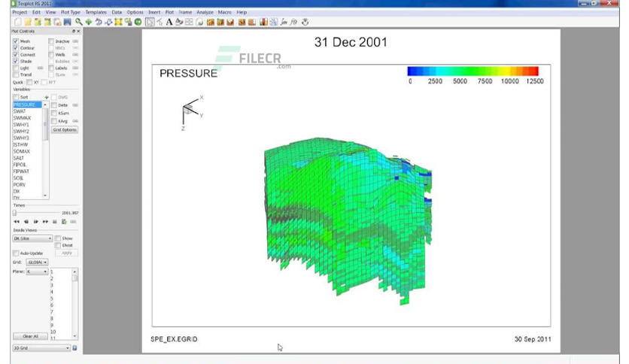
Task: Click the last toolbar icon after f0
Action: pyautogui.click(x=305, y=22)
